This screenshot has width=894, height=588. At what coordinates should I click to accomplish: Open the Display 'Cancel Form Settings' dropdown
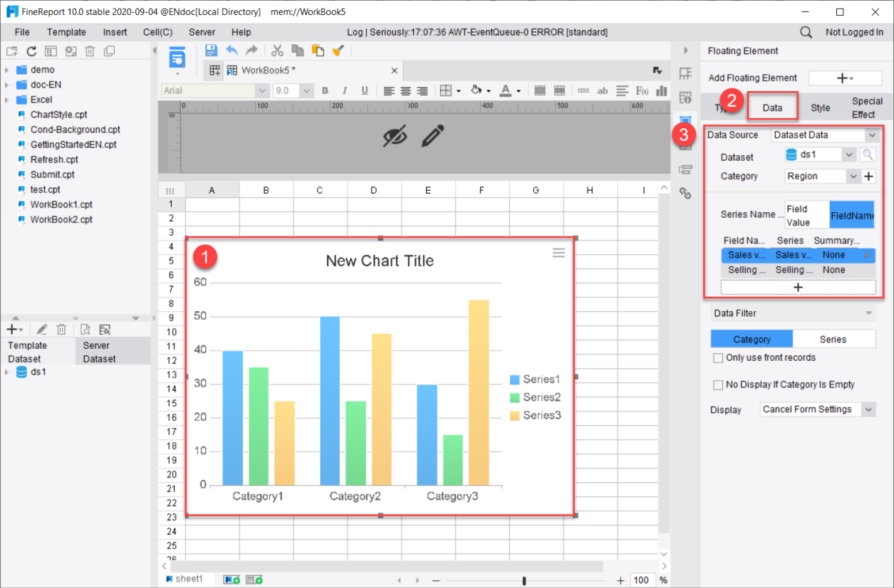(868, 409)
